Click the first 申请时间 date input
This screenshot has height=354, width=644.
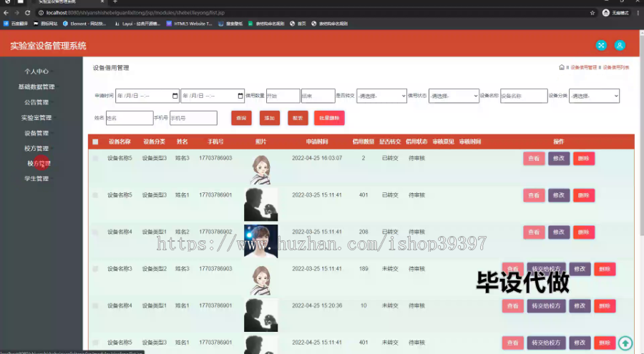(147, 96)
